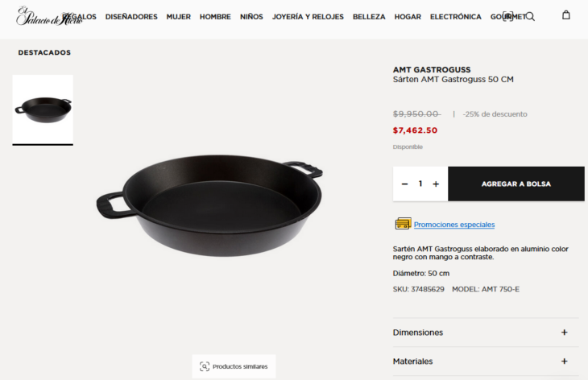
Task: Click AGREGAR A BOLSA button
Action: [516, 184]
